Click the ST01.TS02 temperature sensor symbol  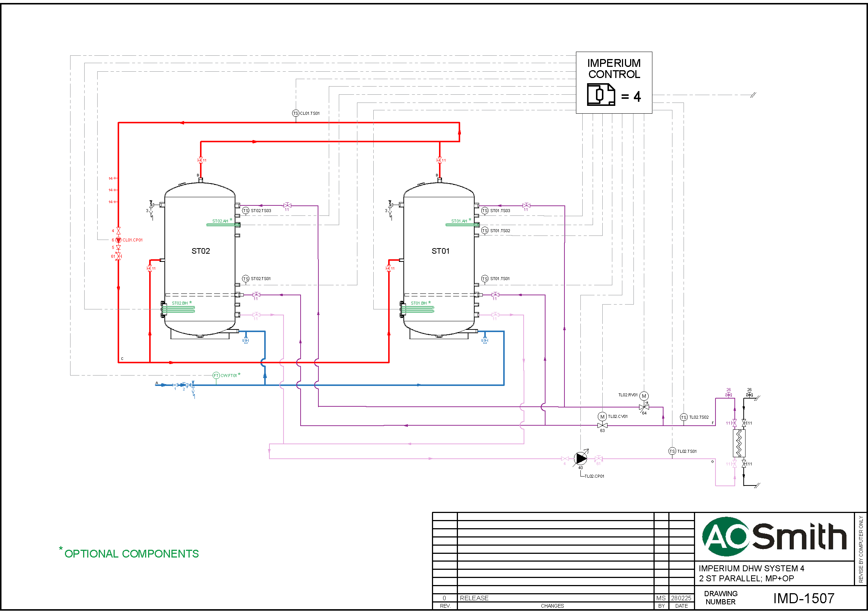click(485, 231)
